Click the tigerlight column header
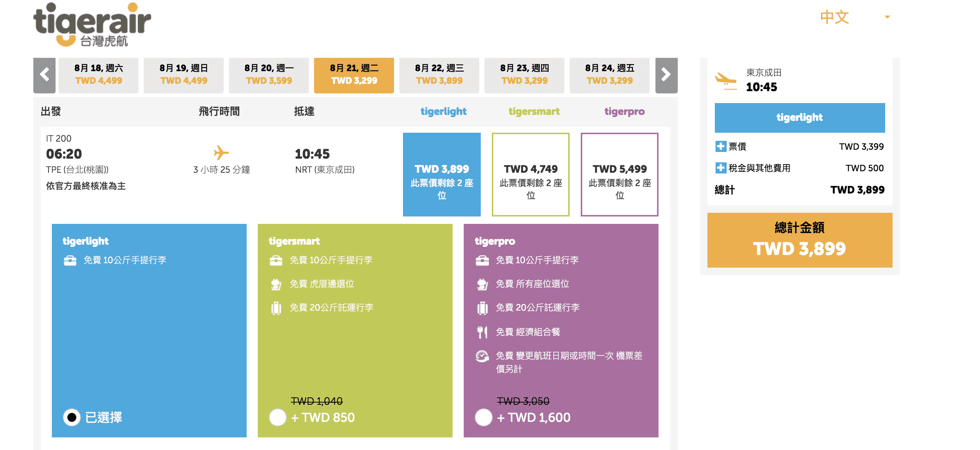Viewport: 980px width, 450px height. pos(443,112)
